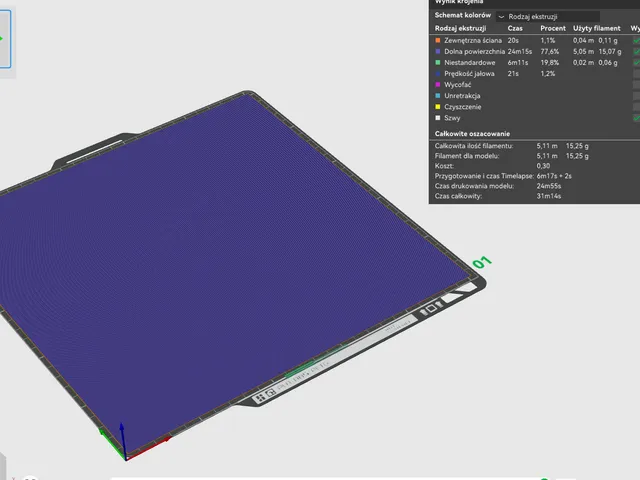Select the plate thumbnail in the left panel

tap(5, 39)
